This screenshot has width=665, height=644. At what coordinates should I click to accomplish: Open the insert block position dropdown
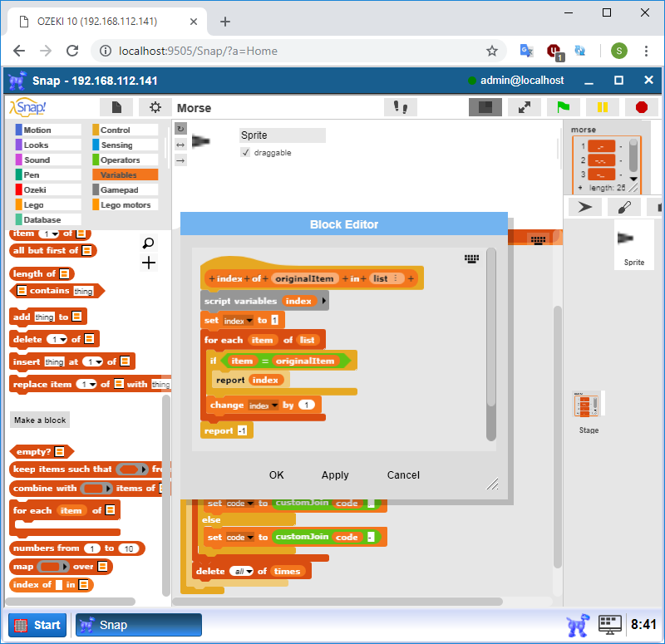coord(99,362)
